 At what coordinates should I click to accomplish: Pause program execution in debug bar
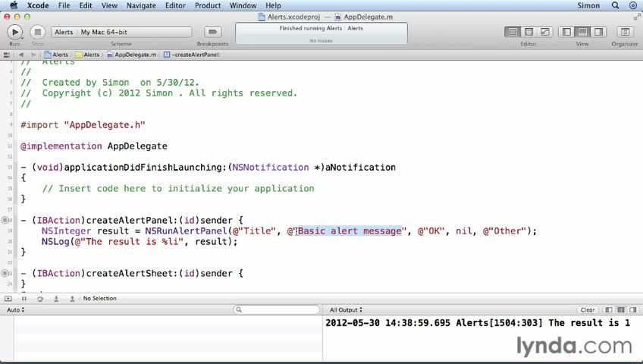click(x=24, y=299)
